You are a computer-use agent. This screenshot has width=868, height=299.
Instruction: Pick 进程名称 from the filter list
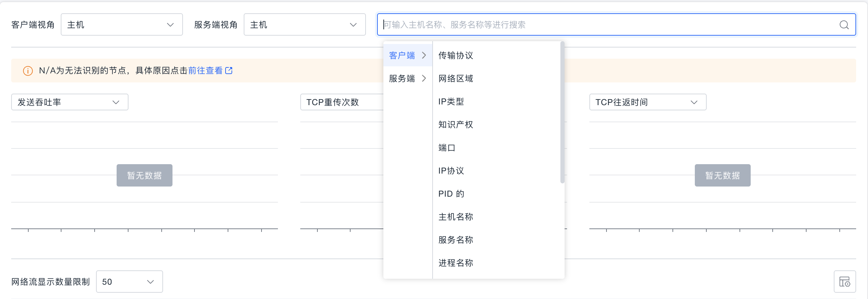coord(456,263)
